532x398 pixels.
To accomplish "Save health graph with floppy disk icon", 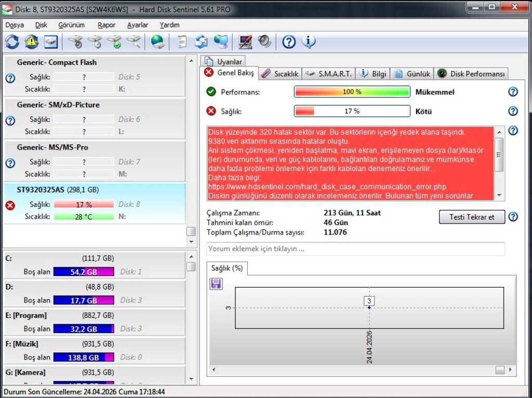I will point(216,283).
